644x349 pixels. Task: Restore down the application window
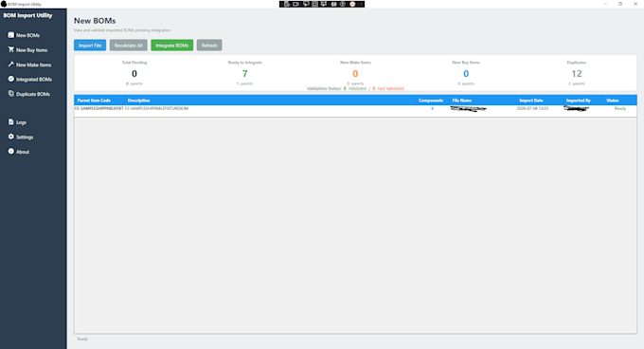[620, 4]
